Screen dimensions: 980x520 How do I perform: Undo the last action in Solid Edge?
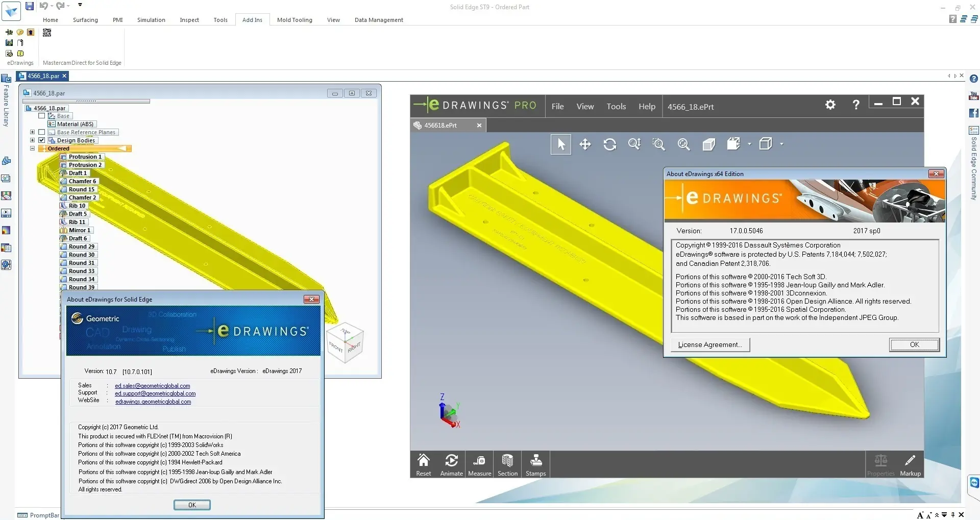pyautogui.click(x=43, y=6)
